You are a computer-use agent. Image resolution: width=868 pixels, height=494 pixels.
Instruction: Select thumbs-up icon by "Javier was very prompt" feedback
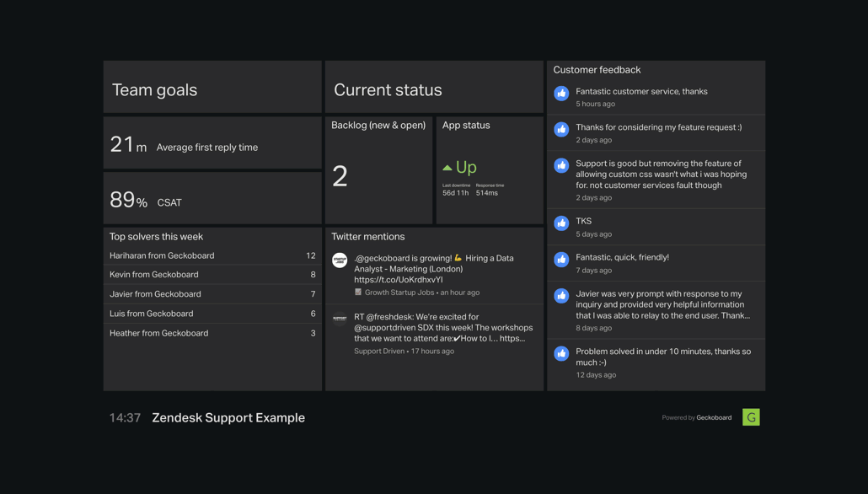tap(561, 295)
